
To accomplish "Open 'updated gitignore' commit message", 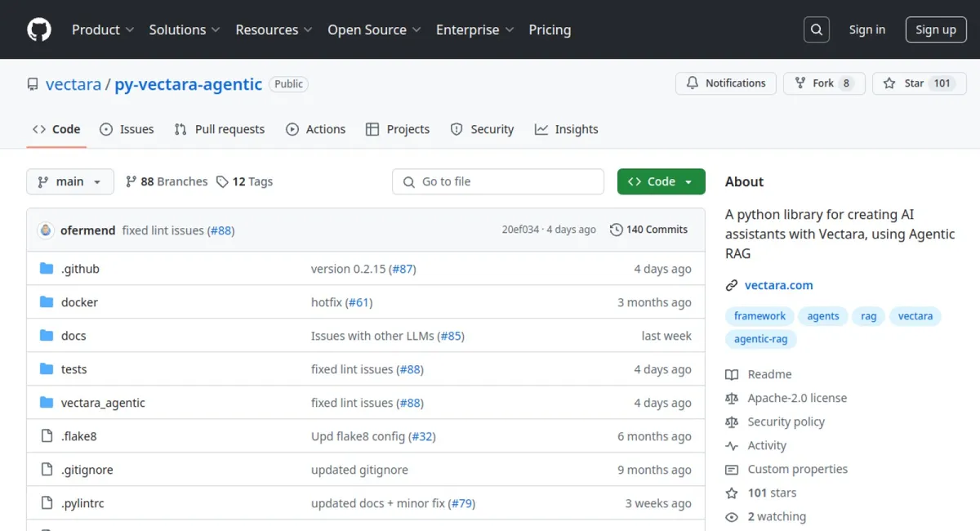I will tap(359, 470).
